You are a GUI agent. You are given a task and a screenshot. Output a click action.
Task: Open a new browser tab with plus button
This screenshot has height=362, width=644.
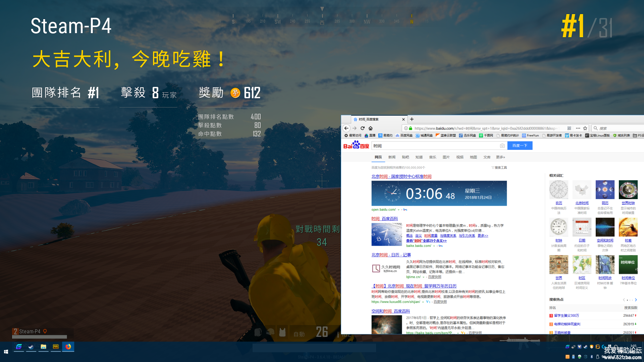coord(412,119)
